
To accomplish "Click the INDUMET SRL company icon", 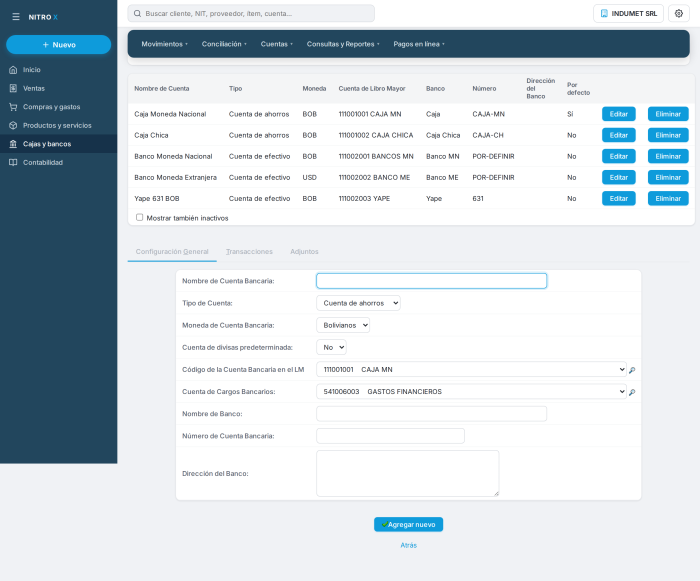I will coord(604,13).
